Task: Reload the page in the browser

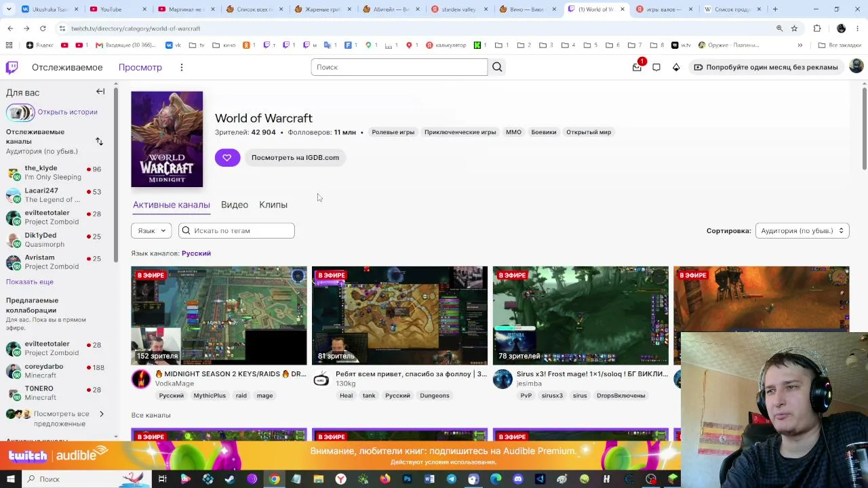Action: pyautogui.click(x=43, y=28)
